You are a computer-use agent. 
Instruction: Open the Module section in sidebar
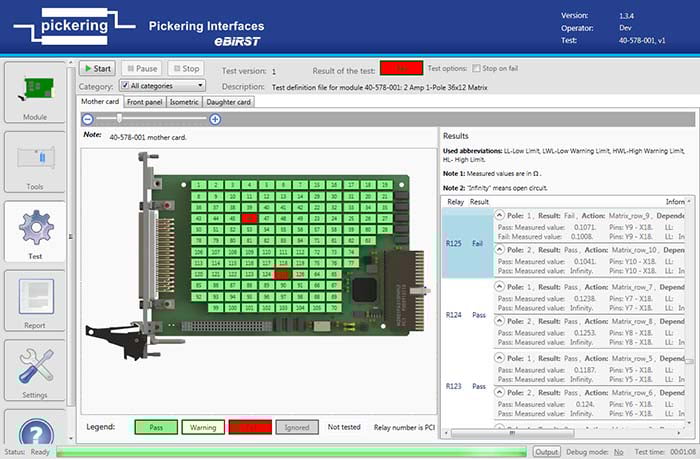(x=35, y=92)
